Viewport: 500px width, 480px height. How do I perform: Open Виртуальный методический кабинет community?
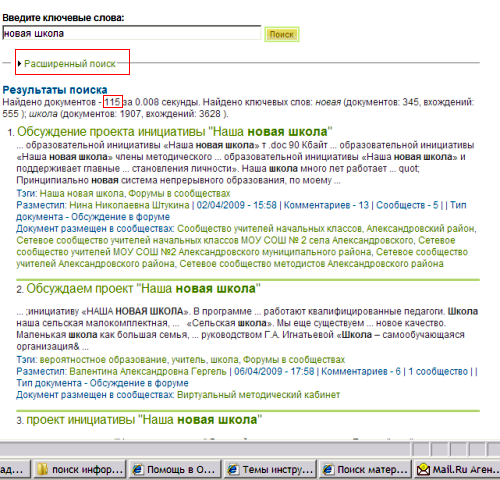pyautogui.click(x=258, y=395)
